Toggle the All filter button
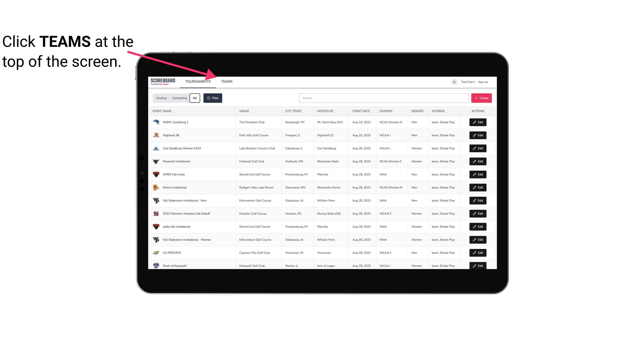 point(195,98)
